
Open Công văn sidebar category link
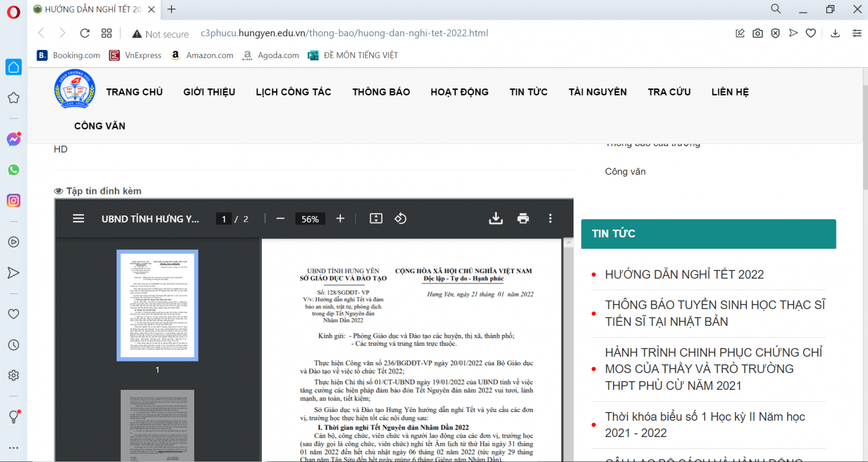point(626,172)
